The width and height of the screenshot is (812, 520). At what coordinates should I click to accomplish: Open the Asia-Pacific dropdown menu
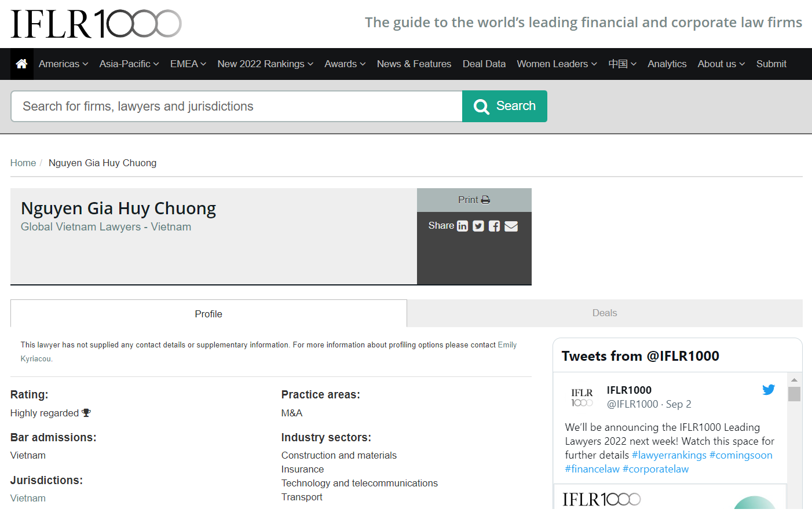[129, 64]
